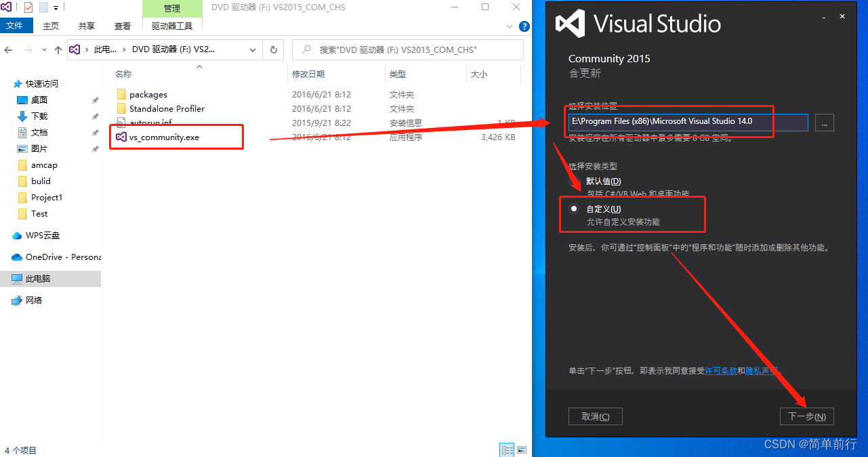Image resolution: width=868 pixels, height=457 pixels.
Task: Expand the address bar history dropdown
Action: point(253,50)
